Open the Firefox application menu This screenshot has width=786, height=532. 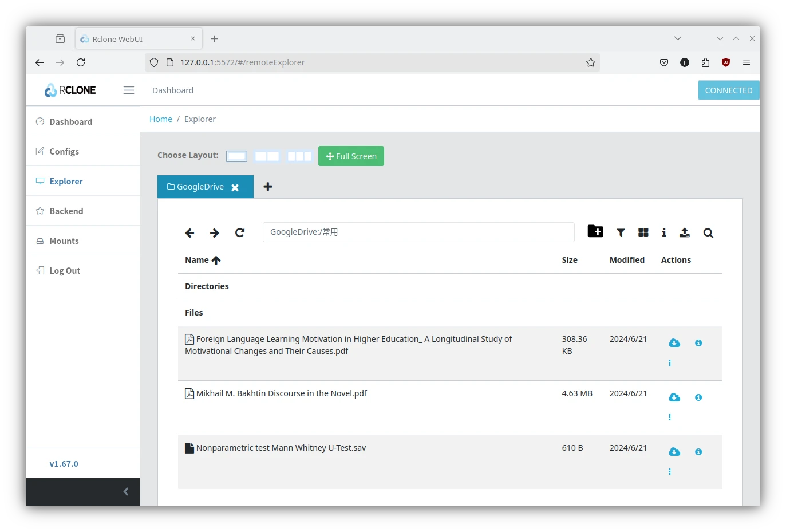746,62
